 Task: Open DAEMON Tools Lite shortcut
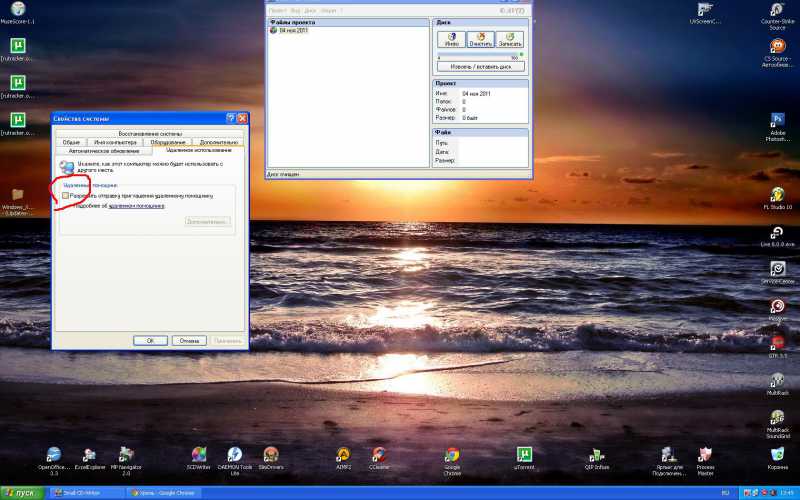[234, 455]
